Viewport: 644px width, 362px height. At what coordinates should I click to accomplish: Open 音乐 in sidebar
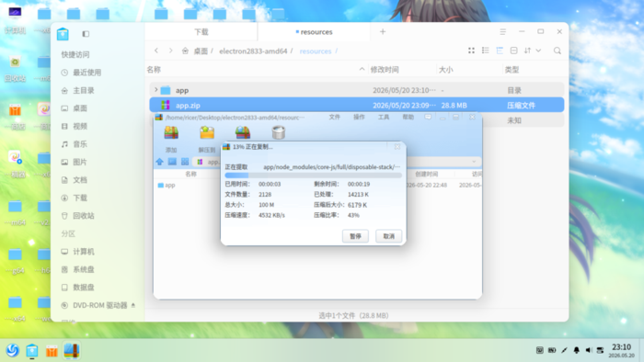pos(75,144)
